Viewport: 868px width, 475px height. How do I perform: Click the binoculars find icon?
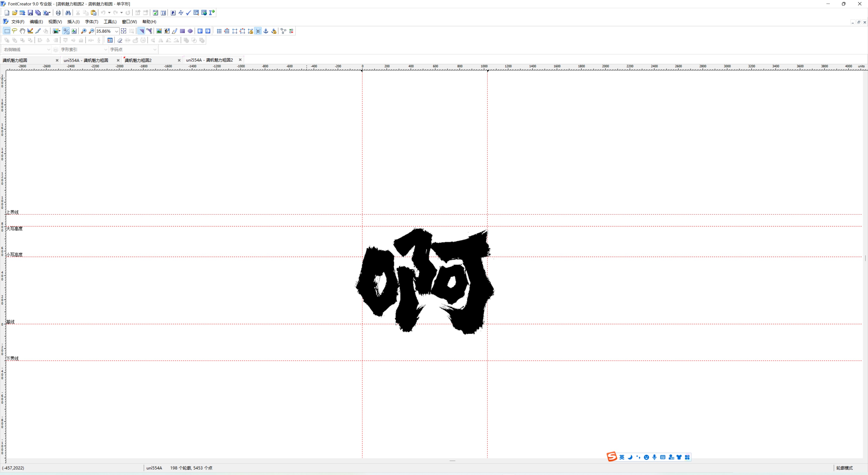click(x=68, y=13)
